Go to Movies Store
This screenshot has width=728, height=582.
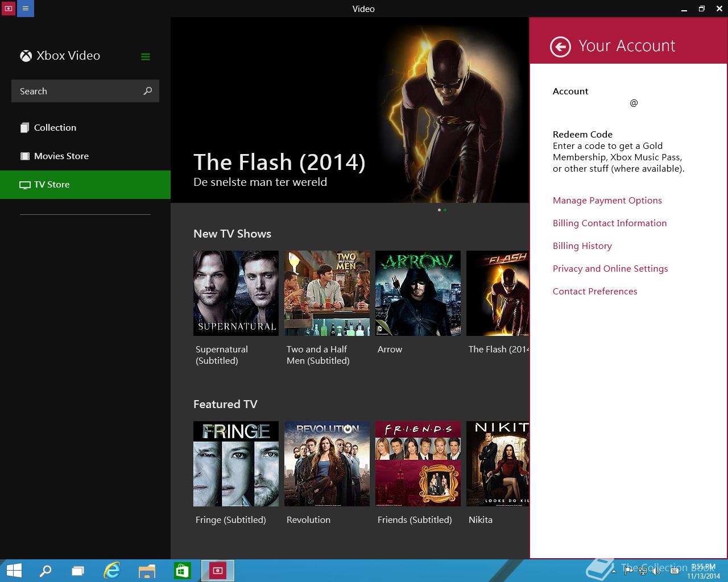tap(85, 156)
